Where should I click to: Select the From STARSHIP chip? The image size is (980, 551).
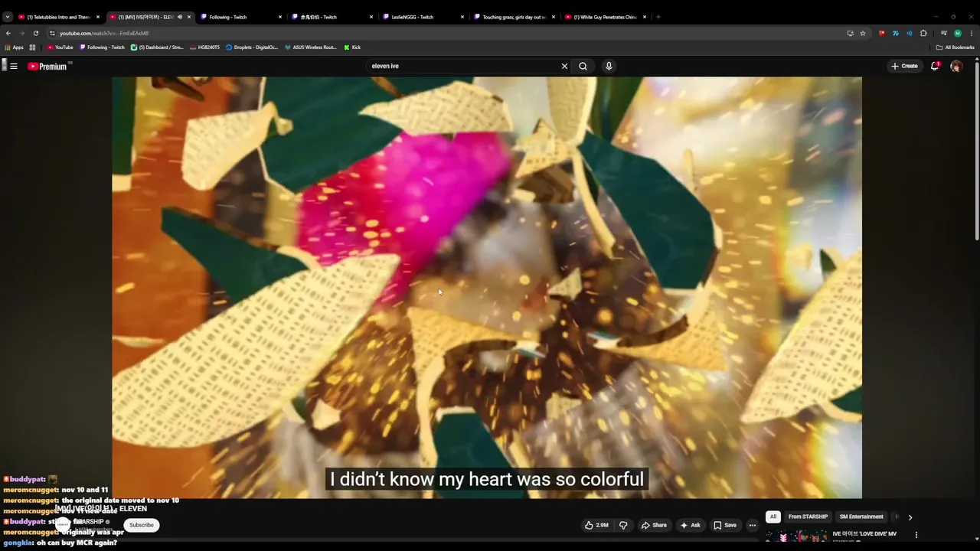pos(808,517)
